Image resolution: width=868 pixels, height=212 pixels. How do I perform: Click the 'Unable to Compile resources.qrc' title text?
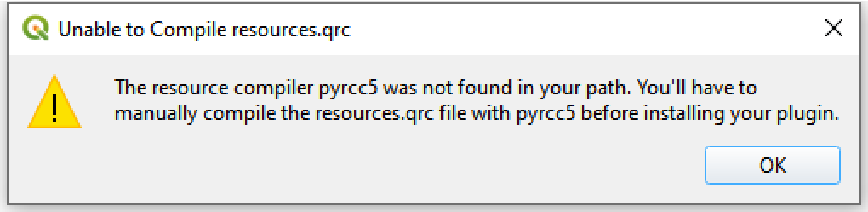pos(204,30)
